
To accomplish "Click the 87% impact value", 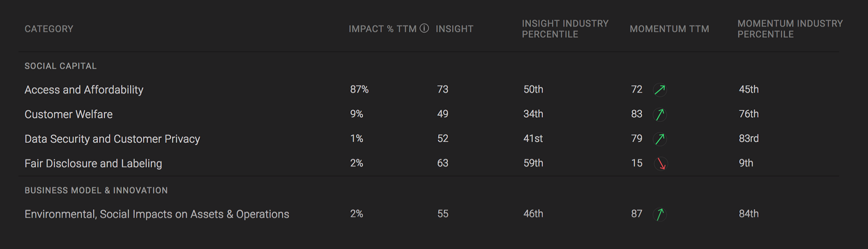I will click(x=359, y=89).
